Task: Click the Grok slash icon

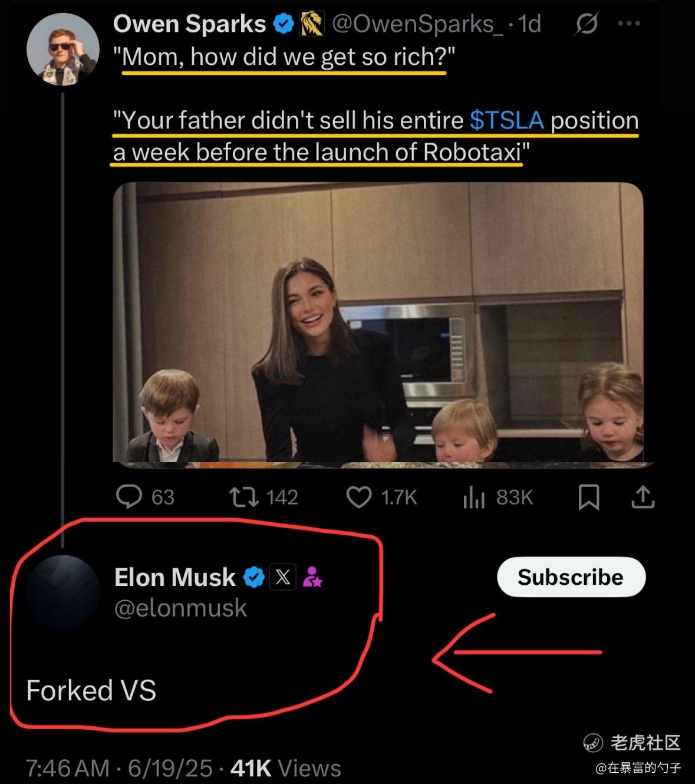Action: tap(587, 24)
